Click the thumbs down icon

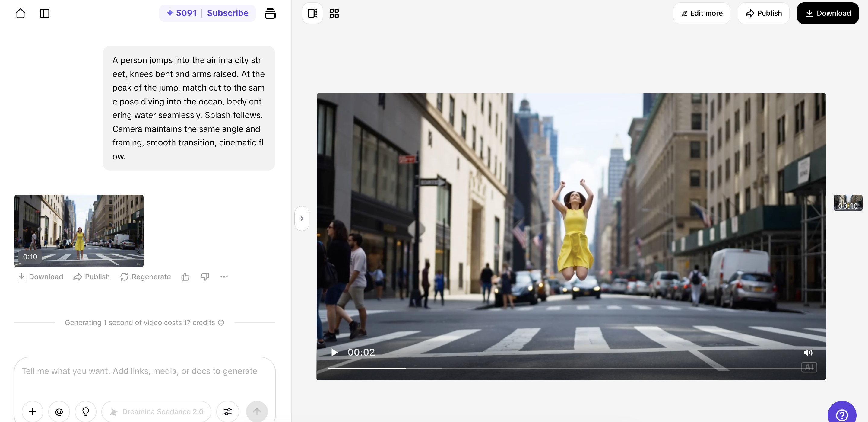click(x=204, y=277)
